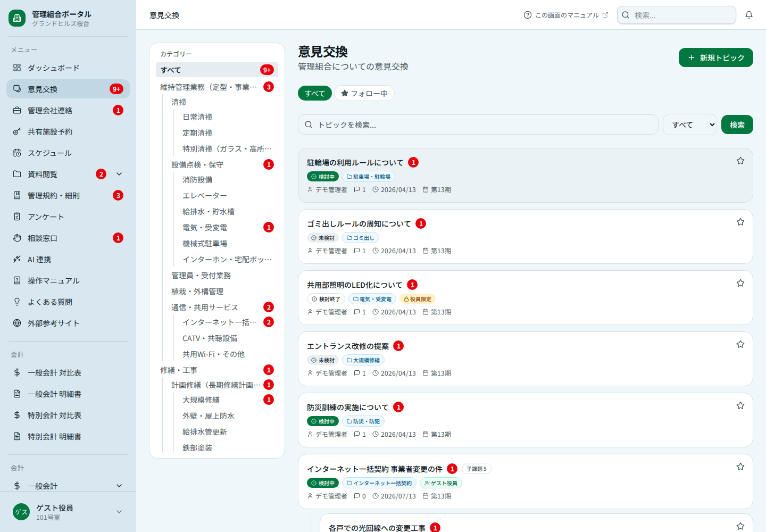766x532 pixels.
Task: Select 植栽・外構管理 category
Action: point(222,292)
